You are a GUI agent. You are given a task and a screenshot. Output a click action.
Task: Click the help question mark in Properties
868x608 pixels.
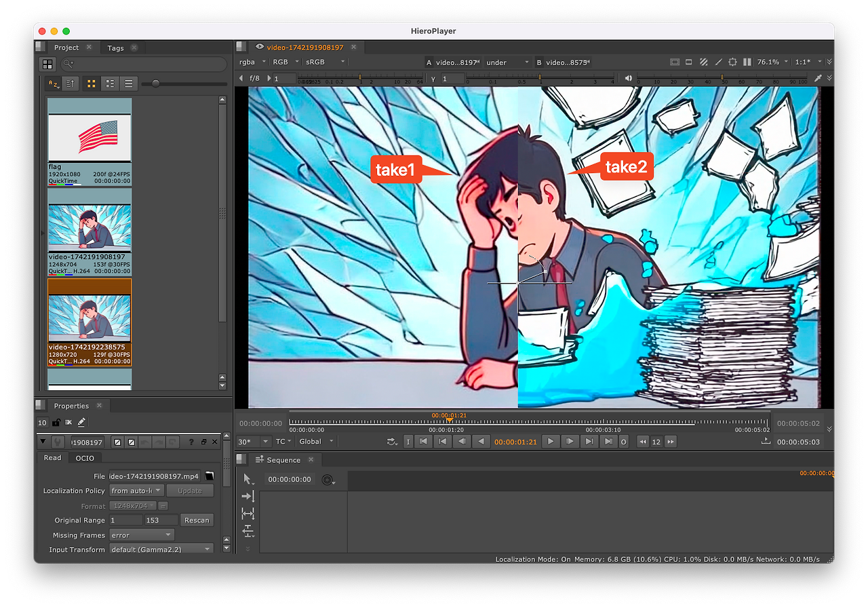tap(191, 442)
